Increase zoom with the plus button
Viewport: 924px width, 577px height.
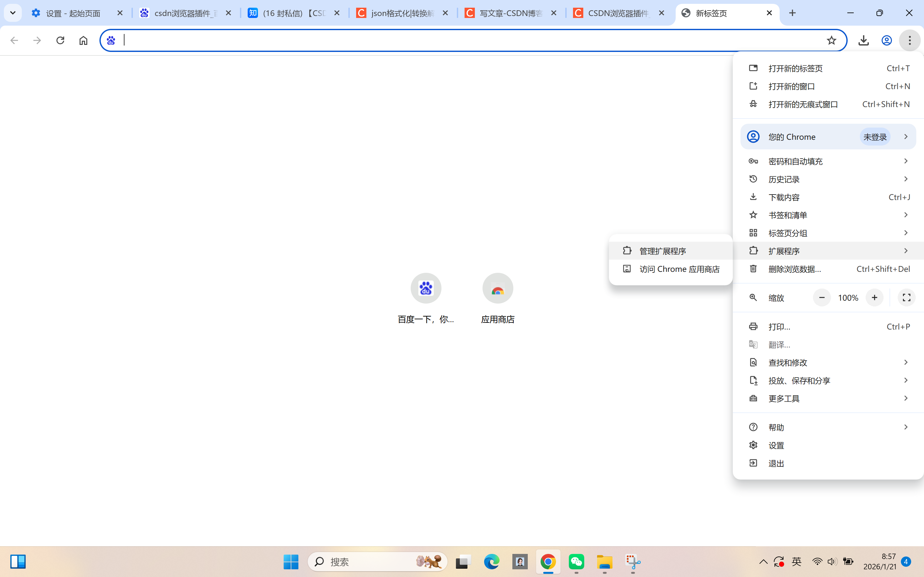click(874, 298)
